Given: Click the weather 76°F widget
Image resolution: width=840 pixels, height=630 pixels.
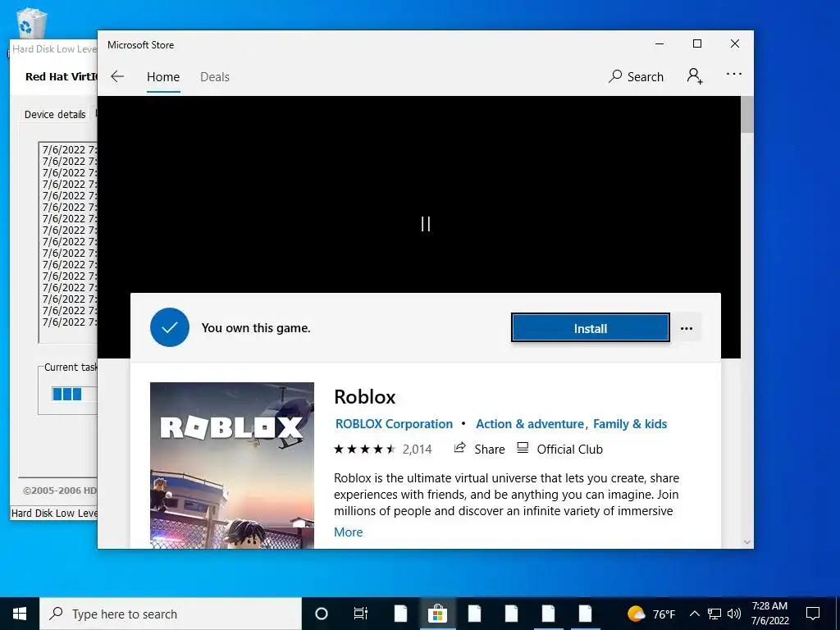Looking at the screenshot, I should tap(652, 614).
